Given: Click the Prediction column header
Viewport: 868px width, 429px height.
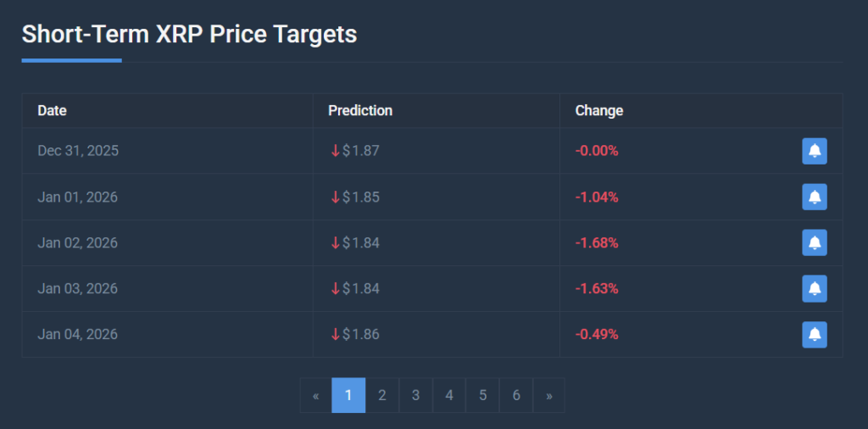Looking at the screenshot, I should (360, 110).
